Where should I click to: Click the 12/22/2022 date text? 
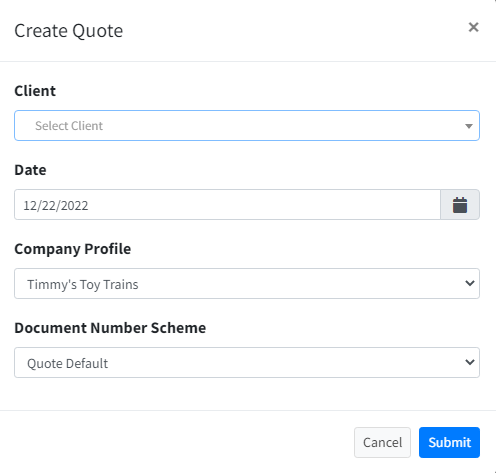pos(56,206)
